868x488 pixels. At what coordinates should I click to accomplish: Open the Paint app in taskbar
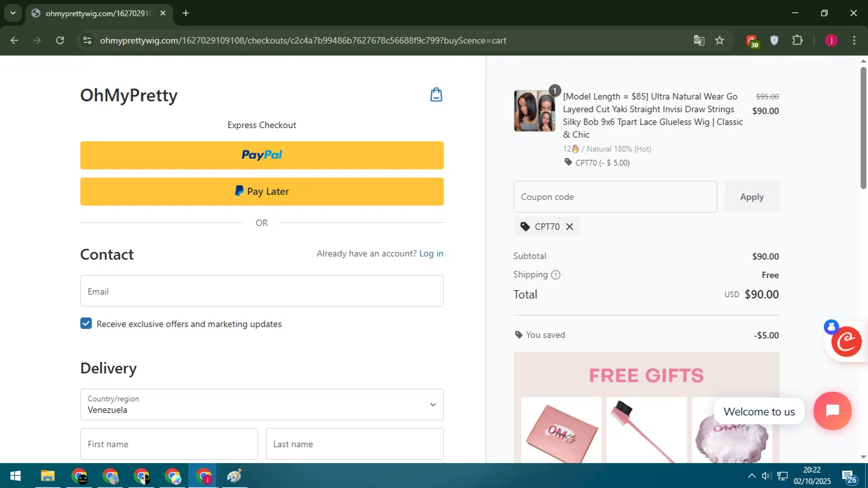pos(234,476)
